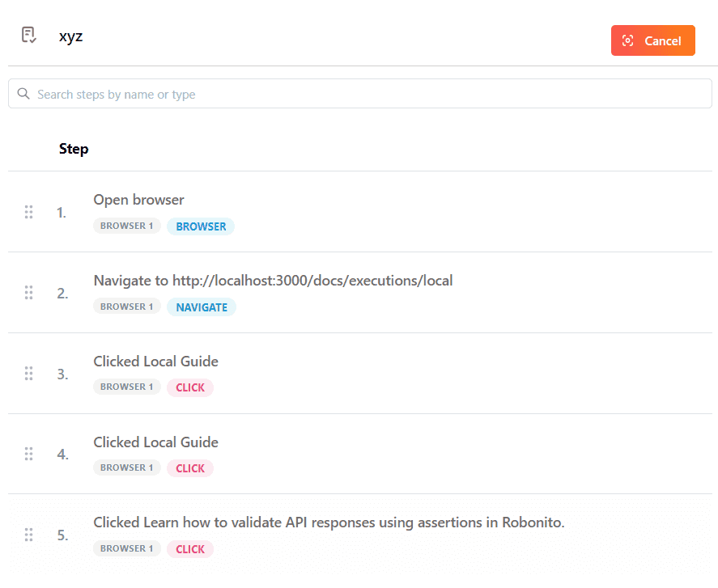Click the CLICK tag on step 5
Viewport: 718px width, 588px height.
tap(190, 549)
